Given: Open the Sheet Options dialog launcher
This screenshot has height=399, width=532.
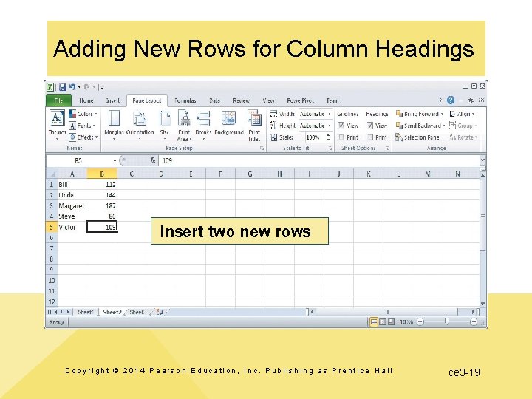Looking at the screenshot, I should [387, 149].
